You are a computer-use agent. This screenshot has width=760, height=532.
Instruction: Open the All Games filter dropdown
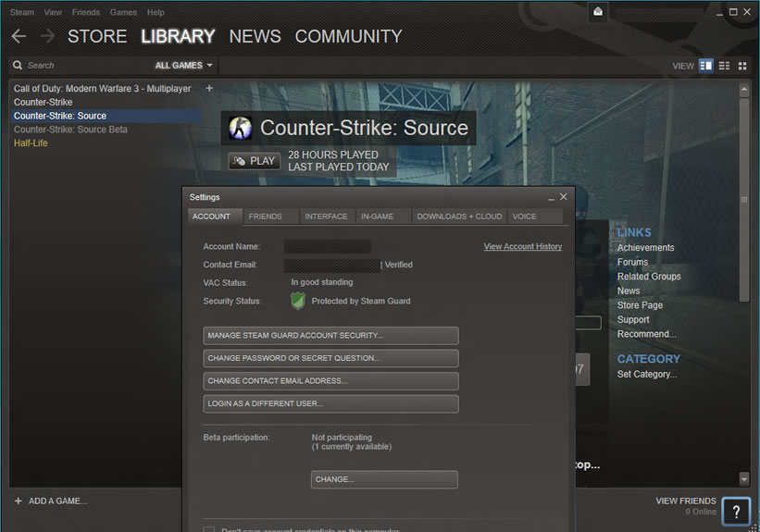click(183, 66)
